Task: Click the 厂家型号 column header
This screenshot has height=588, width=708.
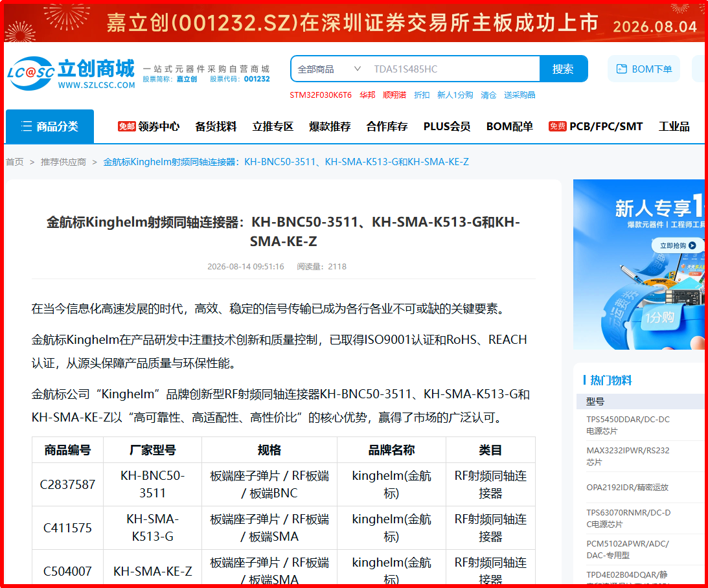Action: pos(153,450)
